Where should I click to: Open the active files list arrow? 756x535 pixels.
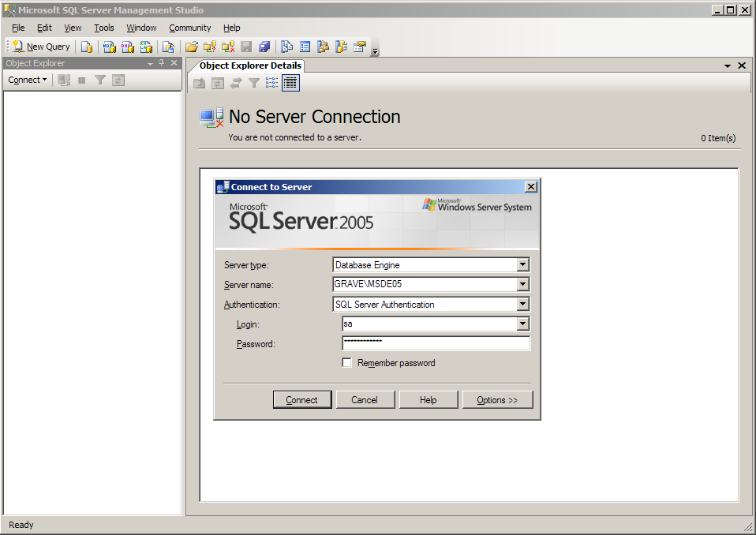pyautogui.click(x=727, y=65)
